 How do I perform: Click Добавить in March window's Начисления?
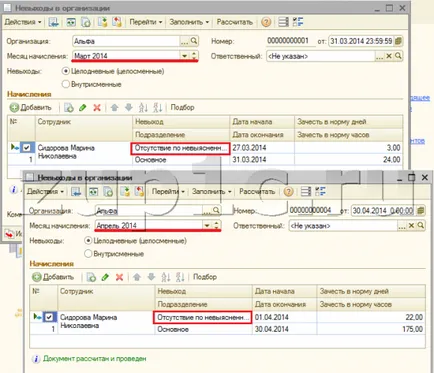tap(31, 107)
